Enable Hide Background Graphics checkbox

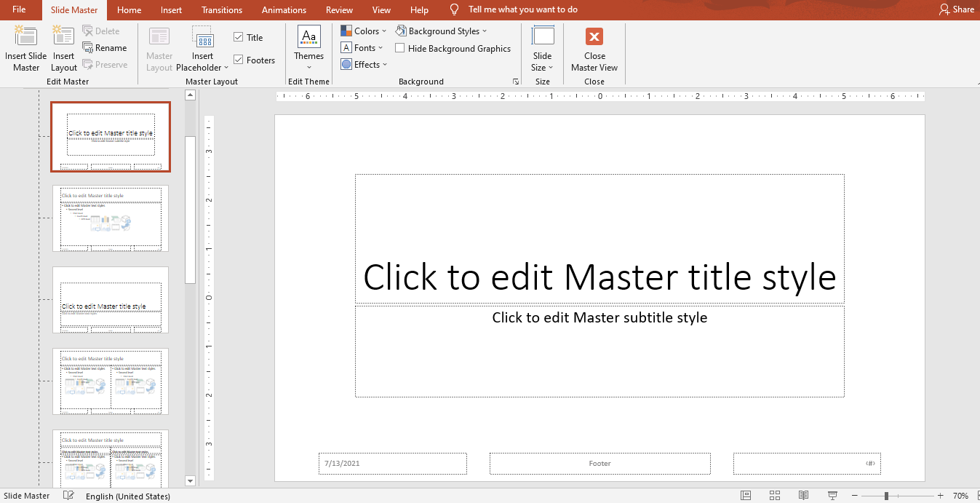coord(400,48)
